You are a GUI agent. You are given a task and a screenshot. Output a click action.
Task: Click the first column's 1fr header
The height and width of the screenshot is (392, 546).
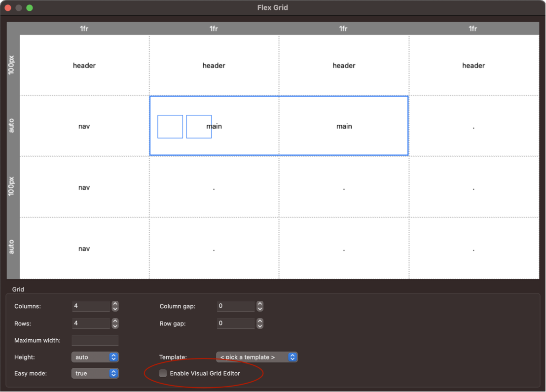pyautogui.click(x=84, y=29)
